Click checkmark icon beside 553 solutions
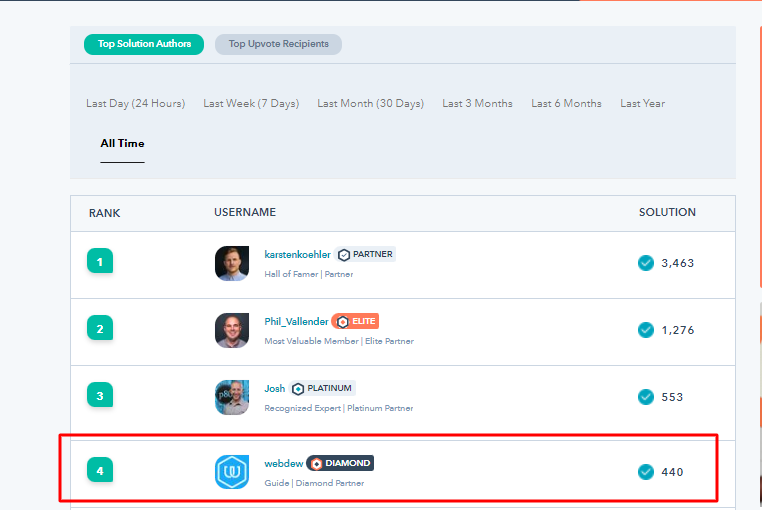762x510 pixels. point(646,397)
